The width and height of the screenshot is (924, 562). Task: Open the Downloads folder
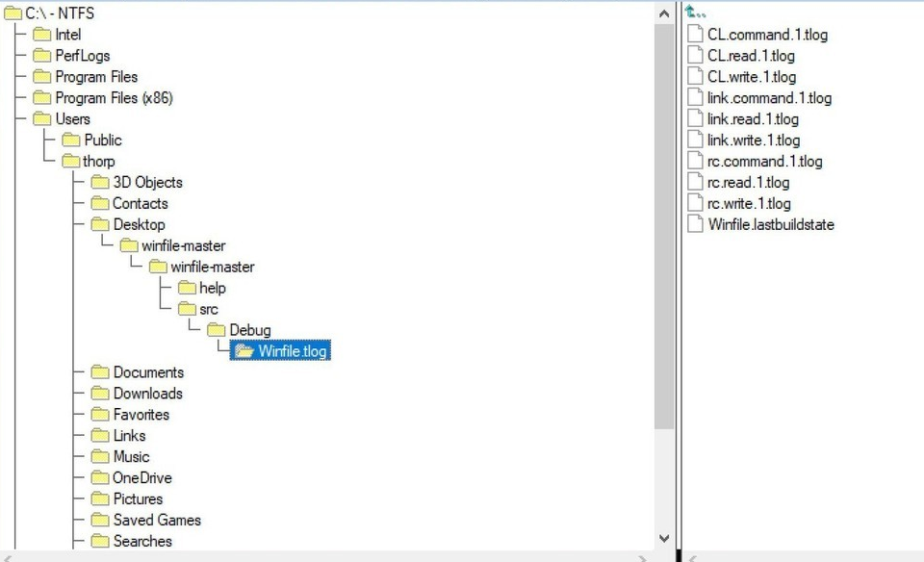pos(147,394)
